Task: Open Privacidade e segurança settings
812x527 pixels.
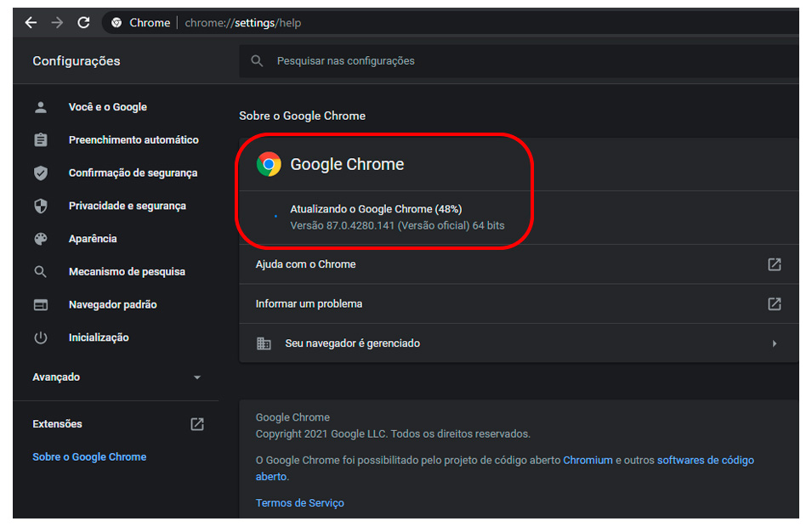Action: [x=127, y=206]
